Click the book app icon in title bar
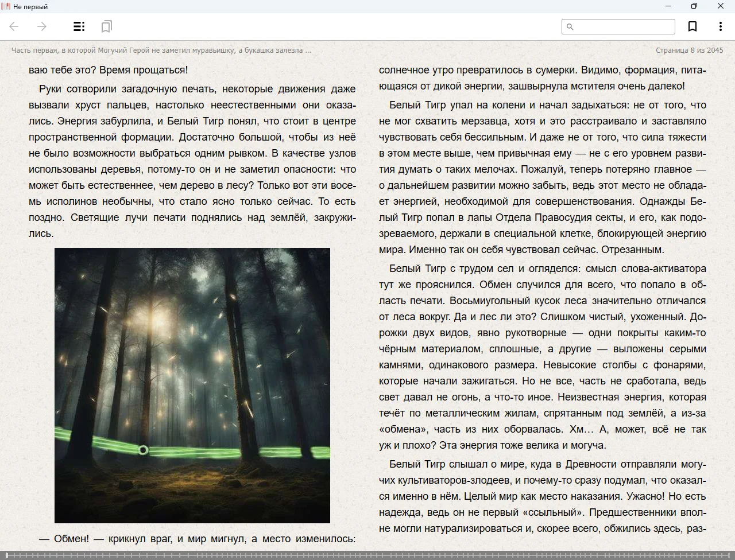Image resolution: width=735 pixels, height=560 pixels. click(6, 6)
